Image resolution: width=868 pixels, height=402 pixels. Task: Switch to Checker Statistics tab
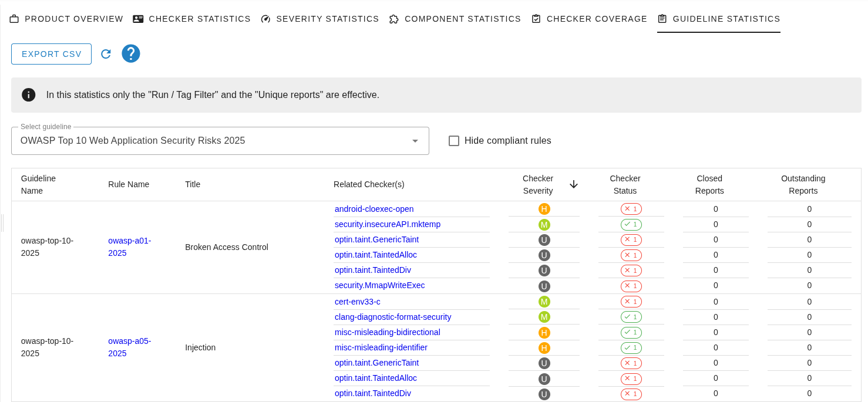coord(191,19)
